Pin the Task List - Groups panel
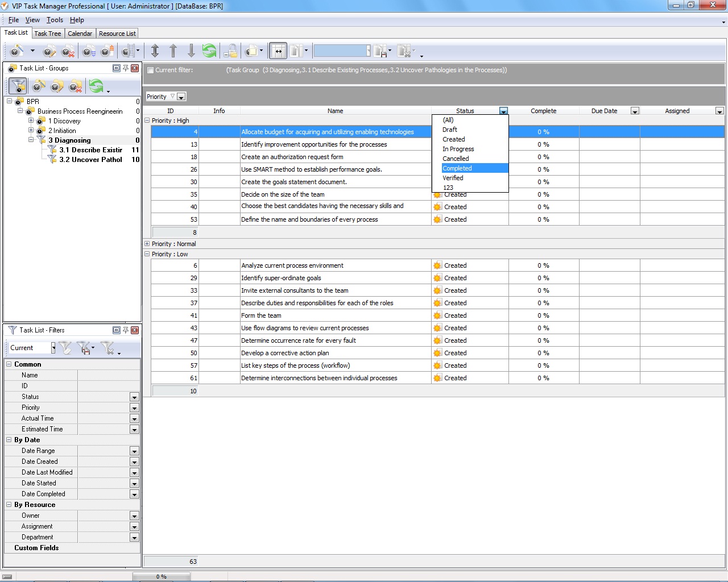The image size is (728, 582). tap(126, 68)
